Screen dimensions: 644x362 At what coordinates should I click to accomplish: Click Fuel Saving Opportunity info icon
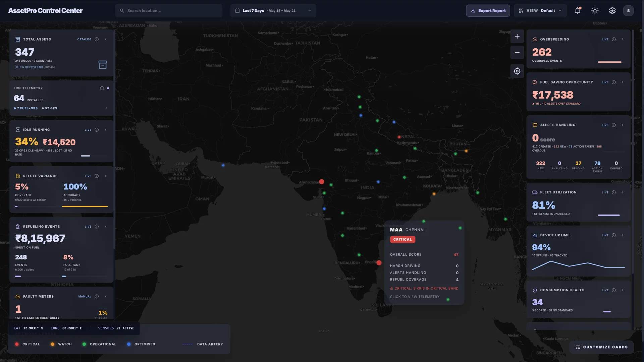point(613,82)
